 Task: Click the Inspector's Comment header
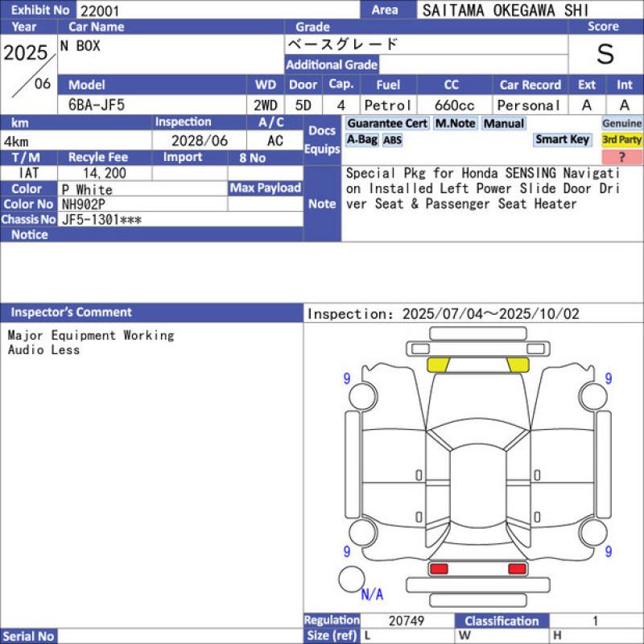151,312
